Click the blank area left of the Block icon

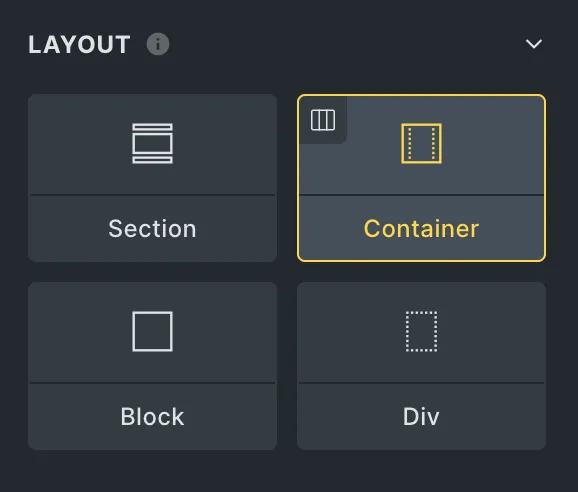[x=81, y=332]
